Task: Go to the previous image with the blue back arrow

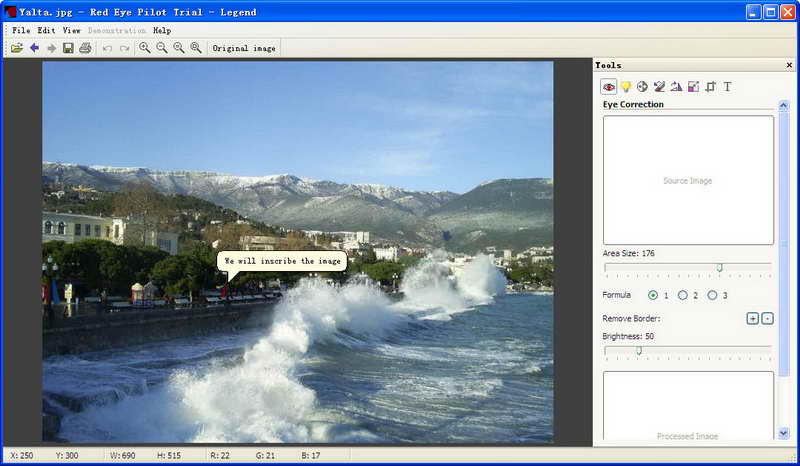Action: [34, 48]
